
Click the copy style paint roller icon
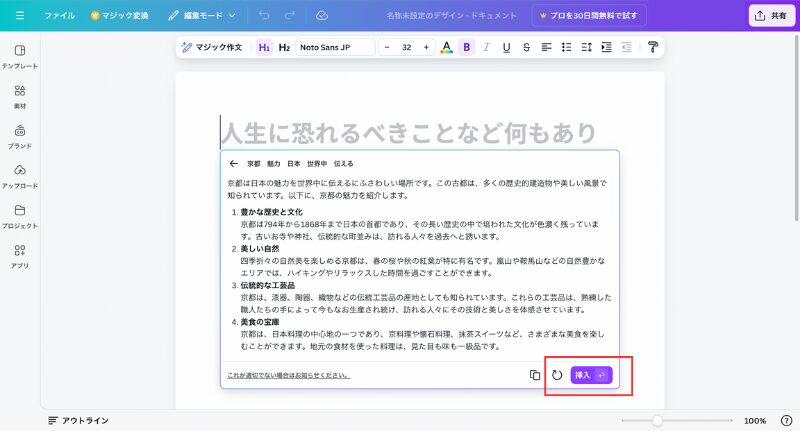[x=652, y=47]
